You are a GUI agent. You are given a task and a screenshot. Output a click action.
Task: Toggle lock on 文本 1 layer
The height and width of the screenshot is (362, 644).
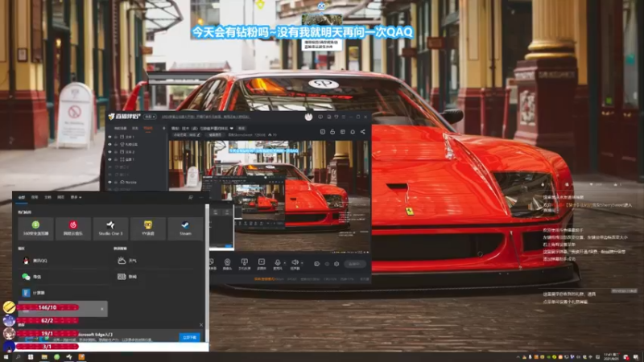[x=116, y=137]
